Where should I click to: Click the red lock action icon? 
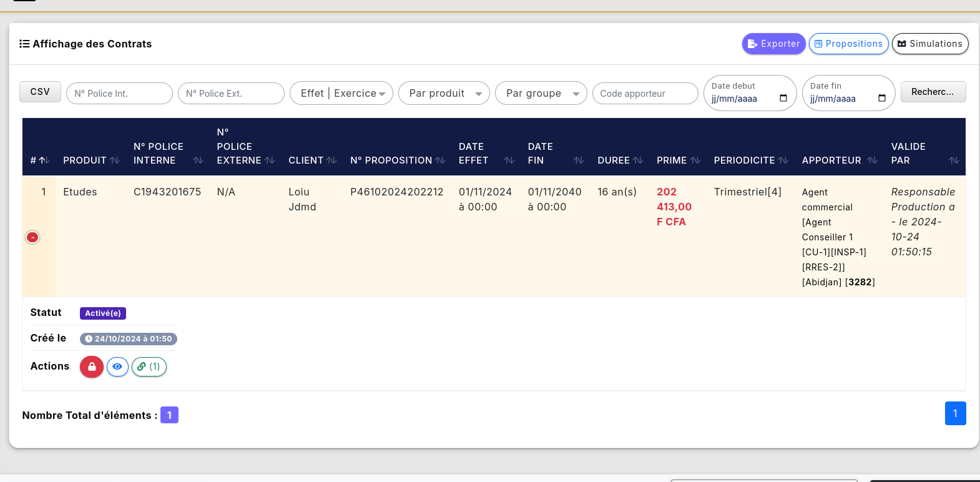[x=92, y=366]
